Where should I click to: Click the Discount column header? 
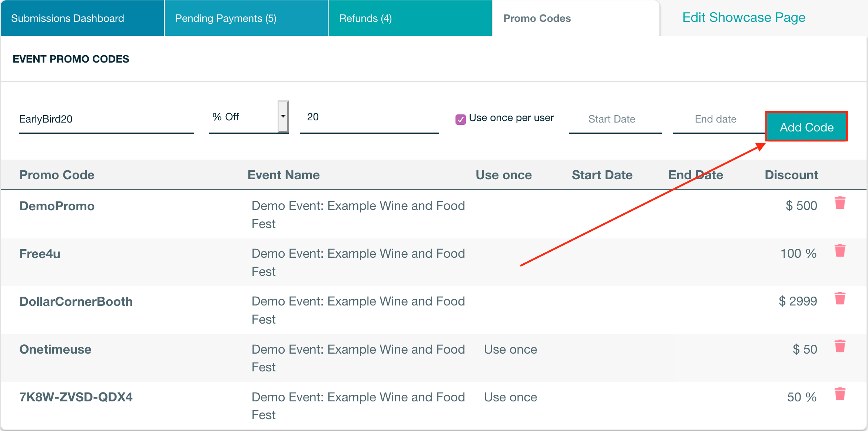pyautogui.click(x=791, y=175)
